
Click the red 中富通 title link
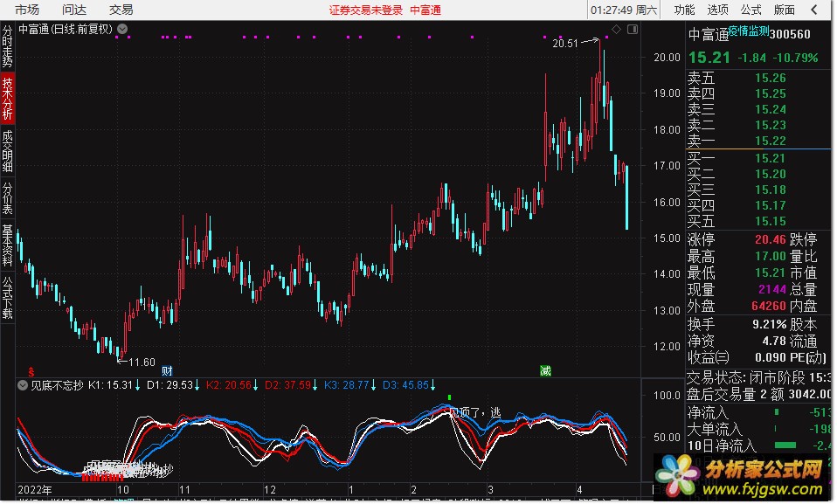point(425,10)
